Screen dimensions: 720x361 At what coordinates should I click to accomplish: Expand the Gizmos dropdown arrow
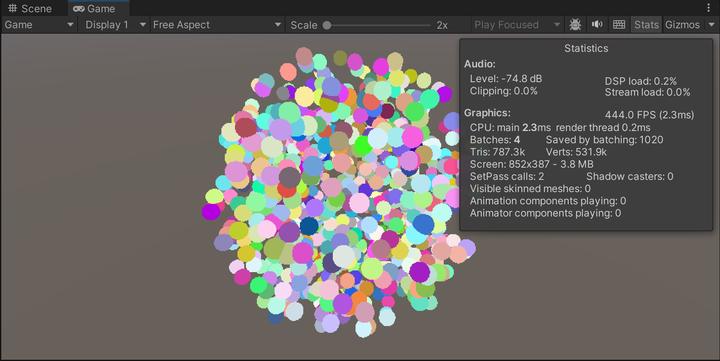point(711,25)
